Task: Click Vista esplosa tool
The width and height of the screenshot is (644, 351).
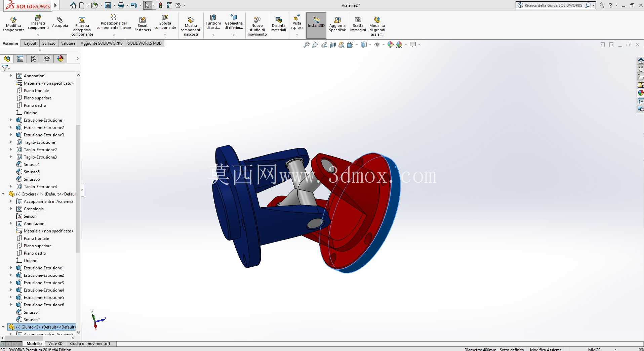Action: pyautogui.click(x=297, y=23)
